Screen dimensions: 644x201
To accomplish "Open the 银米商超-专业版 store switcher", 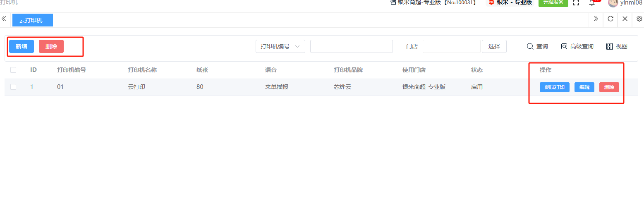I will point(433,2).
